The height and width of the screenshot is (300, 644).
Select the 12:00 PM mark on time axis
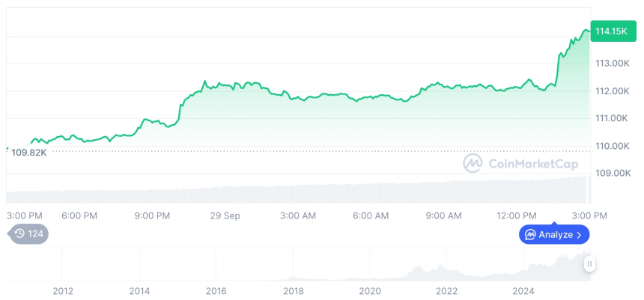pos(517,215)
